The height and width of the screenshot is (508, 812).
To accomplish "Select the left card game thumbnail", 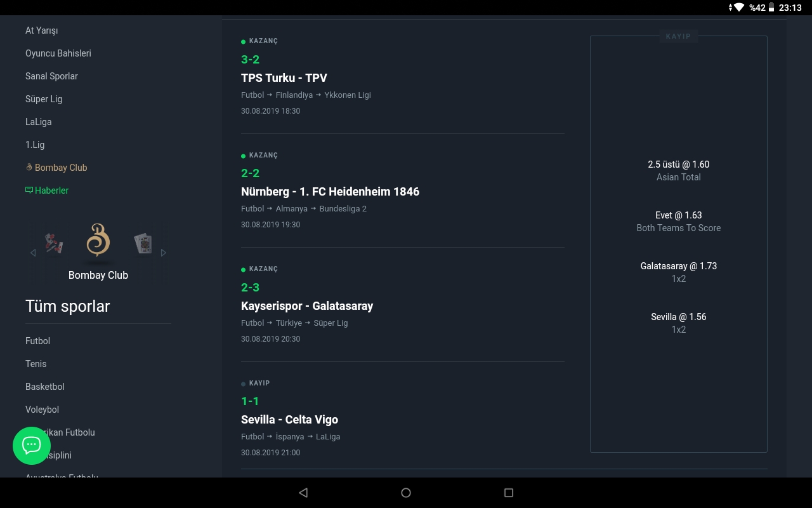I will point(54,243).
